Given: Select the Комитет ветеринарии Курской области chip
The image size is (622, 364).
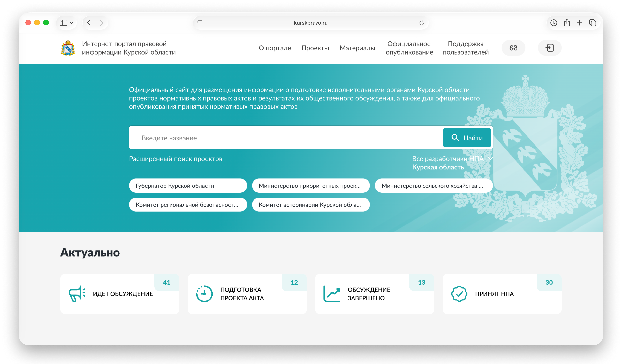Looking at the screenshot, I should point(311,205).
